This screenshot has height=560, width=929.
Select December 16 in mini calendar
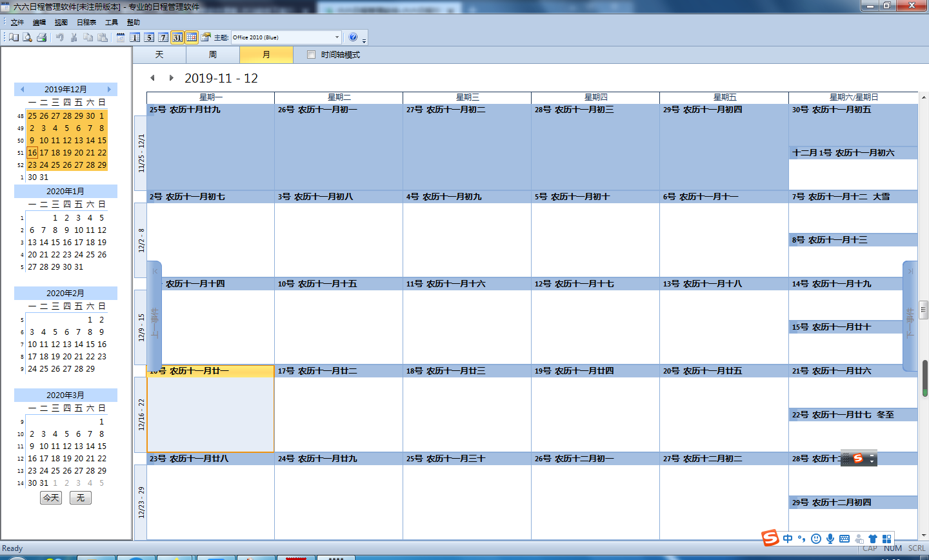click(x=32, y=153)
